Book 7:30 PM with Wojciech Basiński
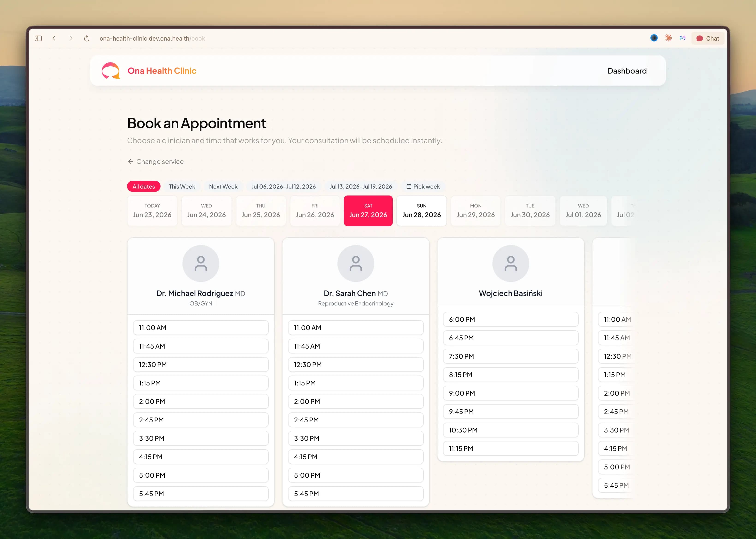This screenshot has height=539, width=756. coord(511,356)
